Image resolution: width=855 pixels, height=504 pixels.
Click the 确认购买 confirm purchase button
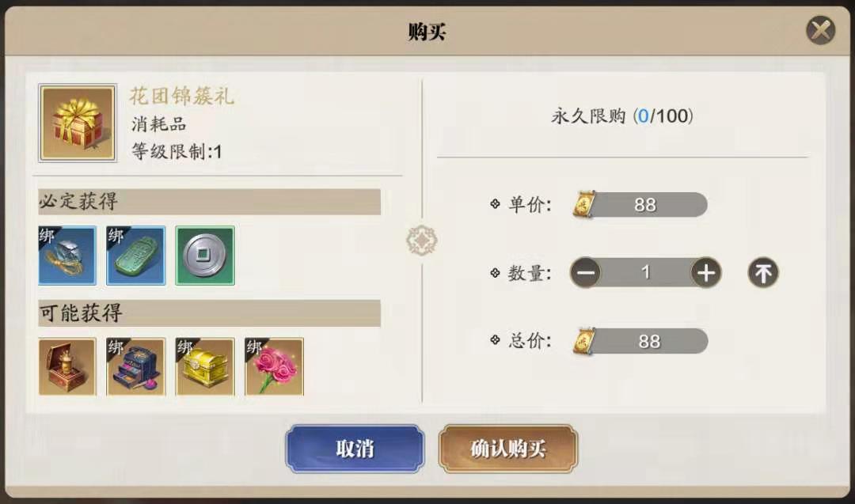click(507, 449)
